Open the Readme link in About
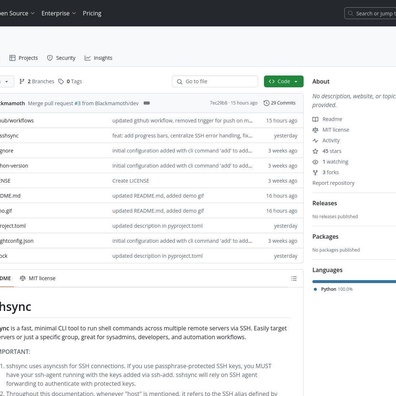396x396 pixels. click(332, 119)
